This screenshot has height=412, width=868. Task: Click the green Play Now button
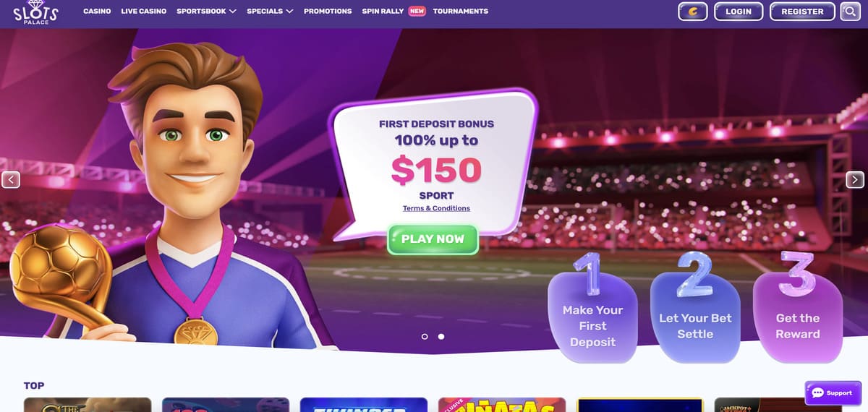433,239
